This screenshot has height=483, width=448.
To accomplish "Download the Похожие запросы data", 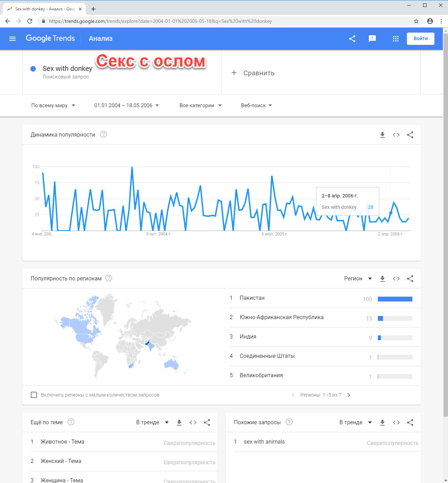I will (382, 422).
